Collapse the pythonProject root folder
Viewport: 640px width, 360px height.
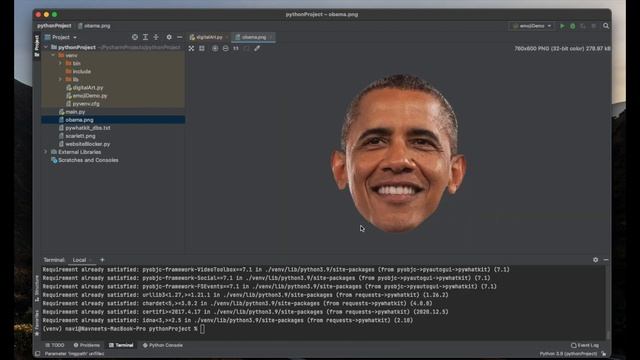tap(46, 47)
